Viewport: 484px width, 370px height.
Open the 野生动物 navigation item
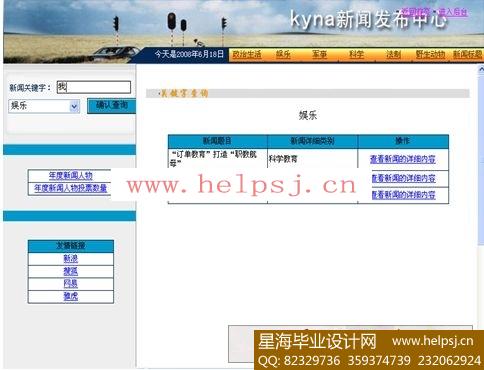pyautogui.click(x=430, y=54)
